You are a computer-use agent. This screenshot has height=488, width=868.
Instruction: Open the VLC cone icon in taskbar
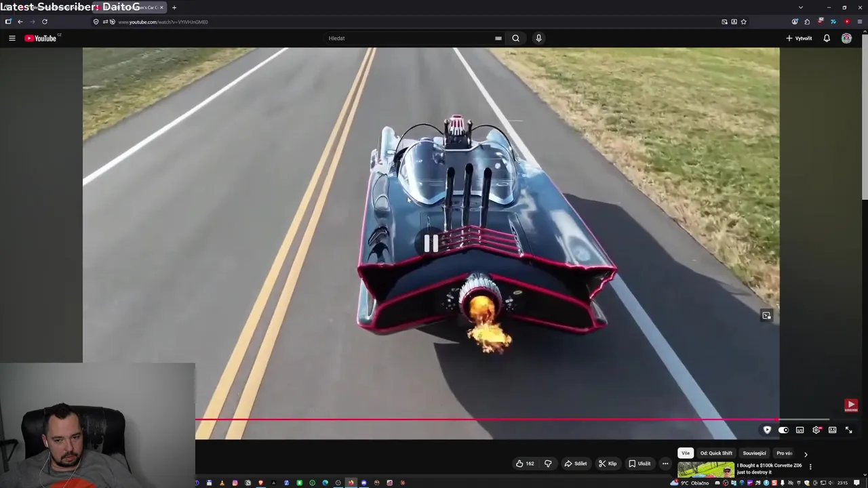222,483
